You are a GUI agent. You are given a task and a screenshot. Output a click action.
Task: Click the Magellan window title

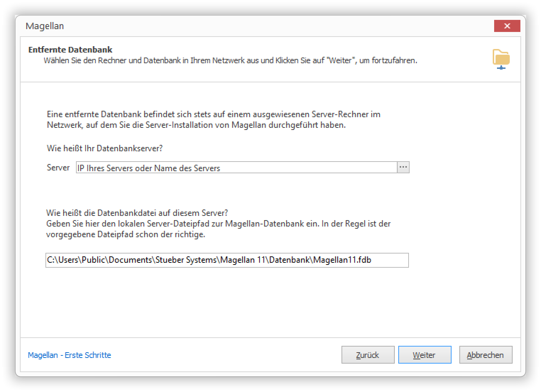click(45, 26)
